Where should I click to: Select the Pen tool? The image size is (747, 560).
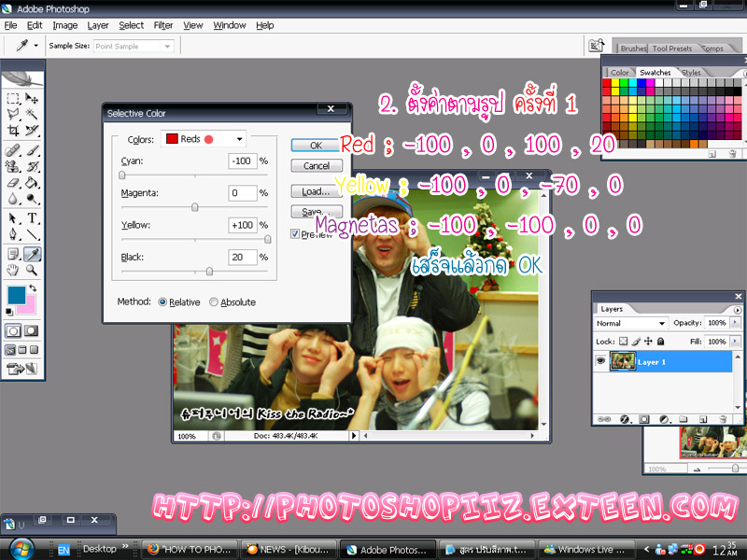tap(13, 234)
